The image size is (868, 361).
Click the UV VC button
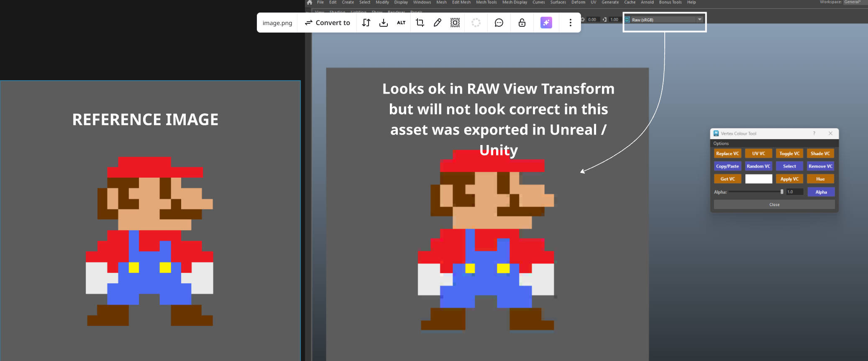[759, 154]
